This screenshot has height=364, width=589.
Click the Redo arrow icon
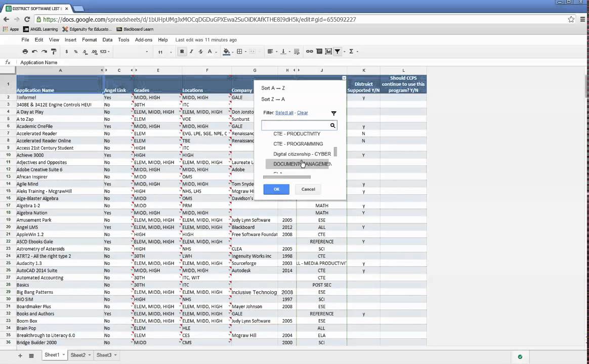tap(44, 52)
